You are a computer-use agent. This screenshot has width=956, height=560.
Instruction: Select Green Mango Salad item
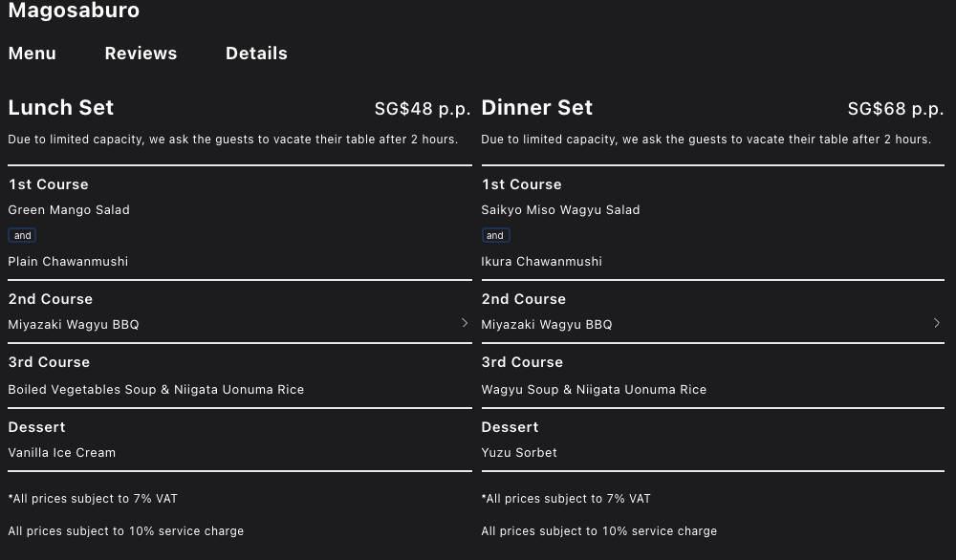click(x=69, y=210)
